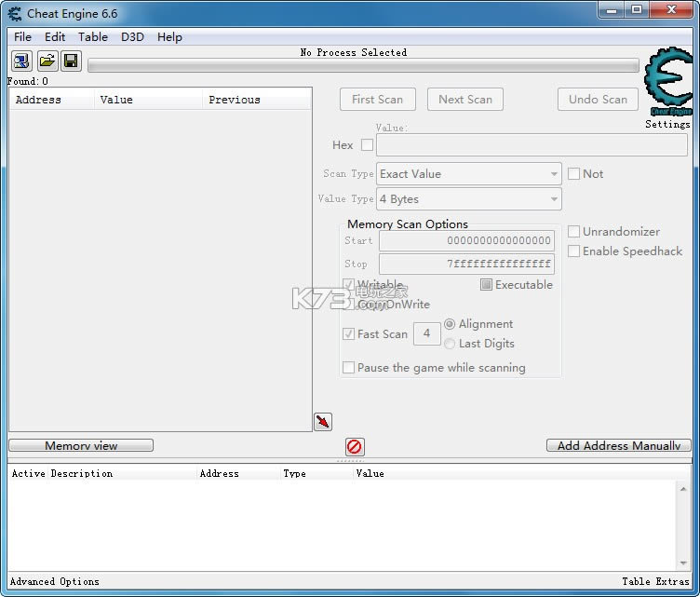700x597 pixels.
Task: Open the Value Type dropdown
Action: pyautogui.click(x=469, y=199)
